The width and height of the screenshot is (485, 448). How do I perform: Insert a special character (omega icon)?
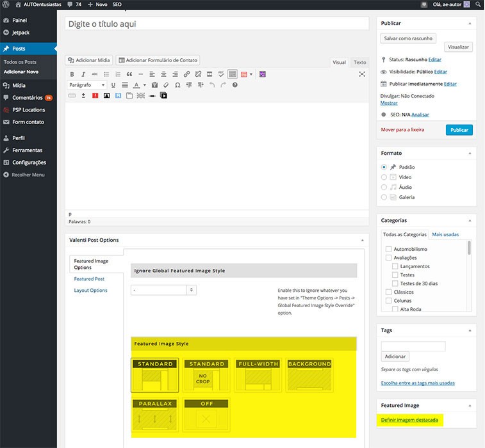[177, 85]
